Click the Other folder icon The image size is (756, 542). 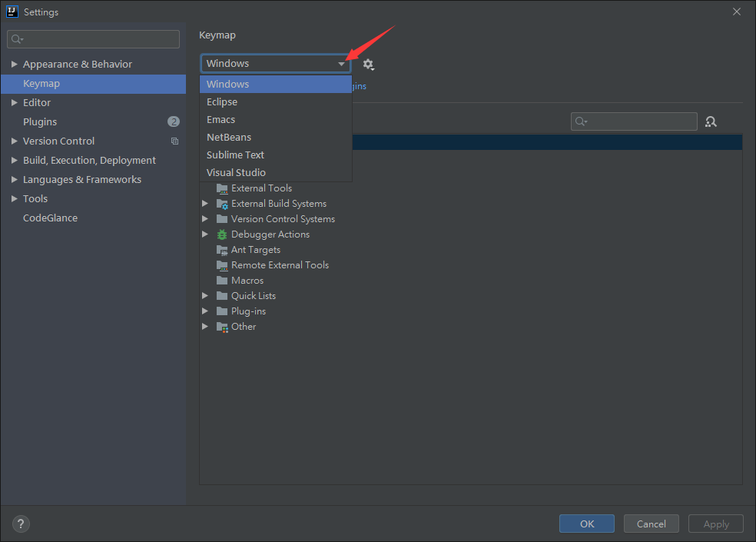coord(222,327)
